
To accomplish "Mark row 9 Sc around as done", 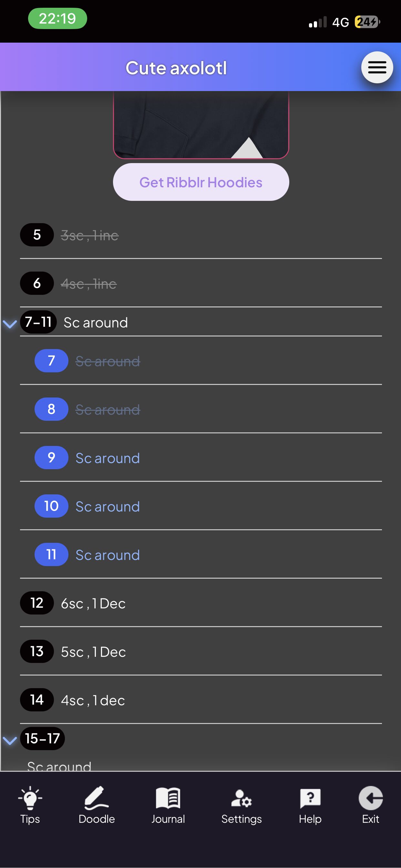I will click(x=108, y=458).
